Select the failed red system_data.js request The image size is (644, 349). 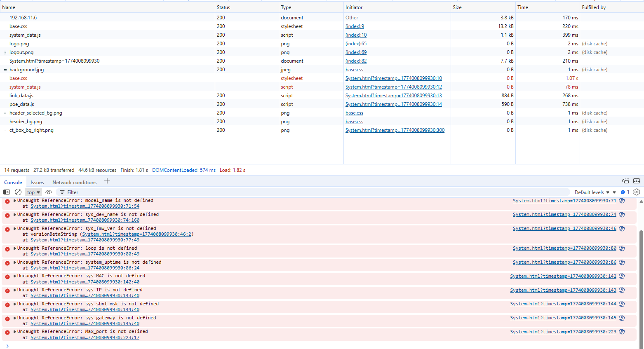tap(322, 87)
